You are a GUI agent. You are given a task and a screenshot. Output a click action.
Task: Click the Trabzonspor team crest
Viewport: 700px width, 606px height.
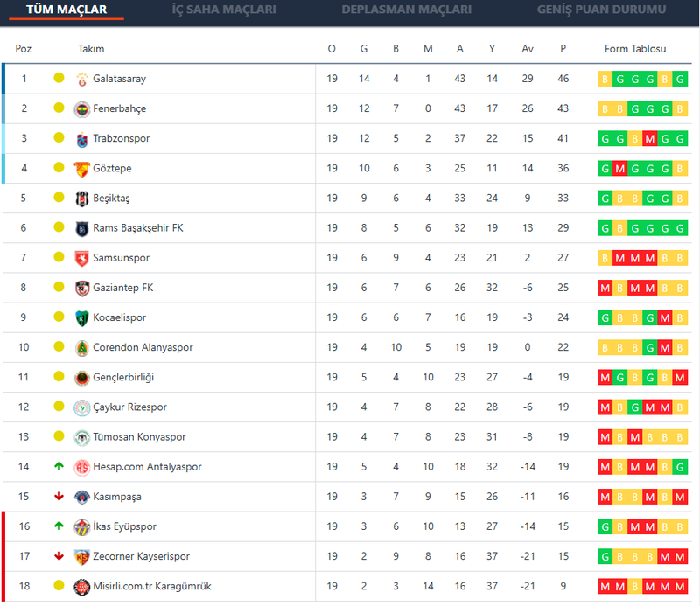(82, 139)
